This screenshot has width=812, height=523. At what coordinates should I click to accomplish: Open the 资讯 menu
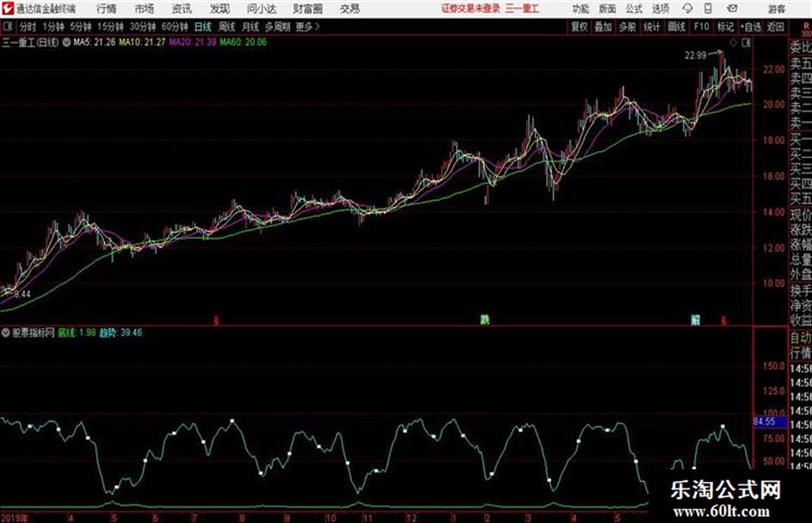point(182,9)
